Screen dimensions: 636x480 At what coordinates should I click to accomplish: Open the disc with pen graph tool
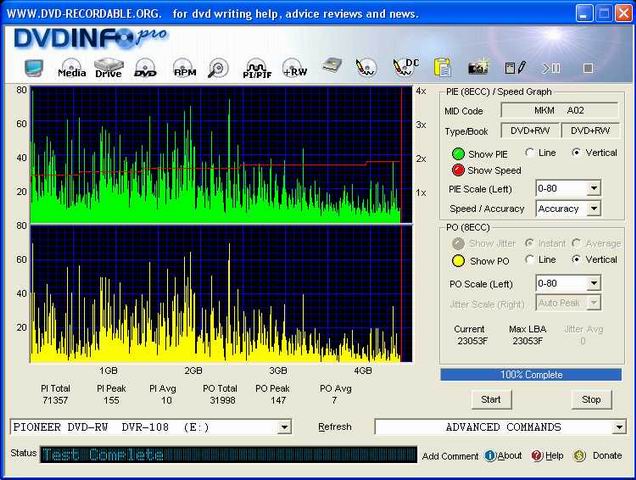366,68
